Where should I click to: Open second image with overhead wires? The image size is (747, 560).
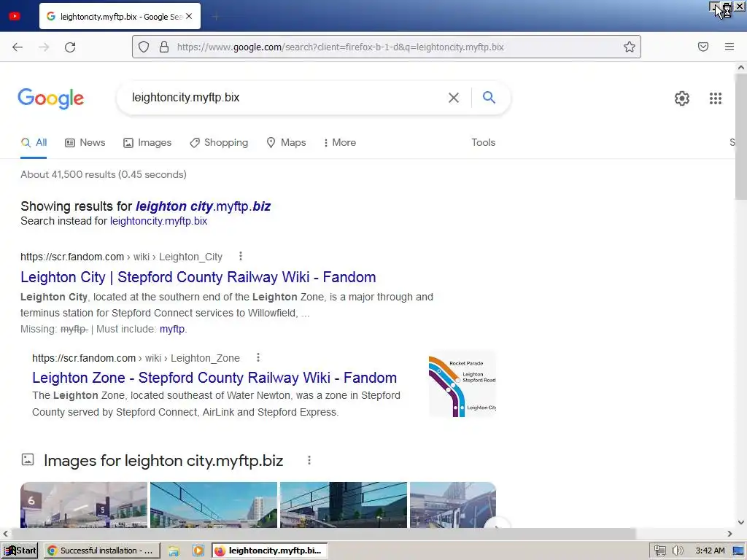(x=214, y=505)
